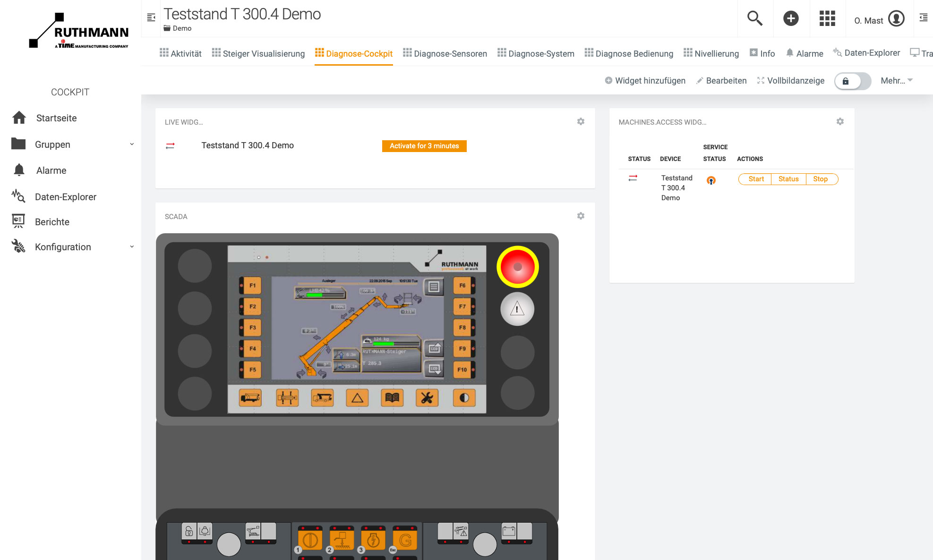Open Berichte in sidebar
The width and height of the screenshot is (933, 560).
point(52,222)
